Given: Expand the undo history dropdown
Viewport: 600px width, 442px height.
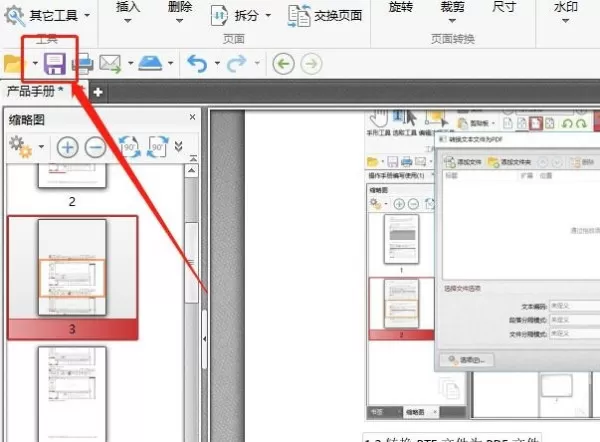Looking at the screenshot, I should pyautogui.click(x=217, y=63).
